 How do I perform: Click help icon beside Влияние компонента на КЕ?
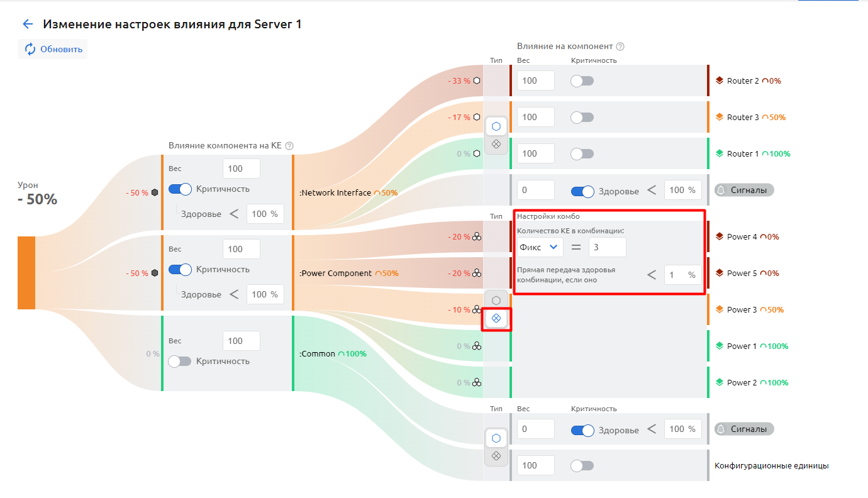coord(289,146)
